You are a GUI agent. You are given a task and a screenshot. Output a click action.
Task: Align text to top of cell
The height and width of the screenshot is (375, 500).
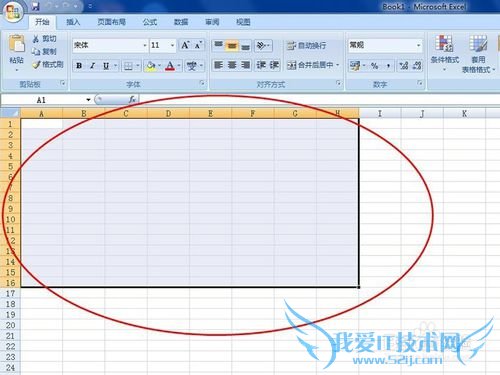(x=218, y=45)
